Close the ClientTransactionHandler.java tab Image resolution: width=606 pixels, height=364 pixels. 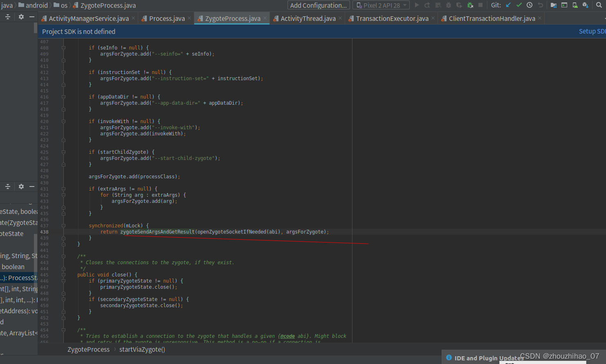point(540,18)
